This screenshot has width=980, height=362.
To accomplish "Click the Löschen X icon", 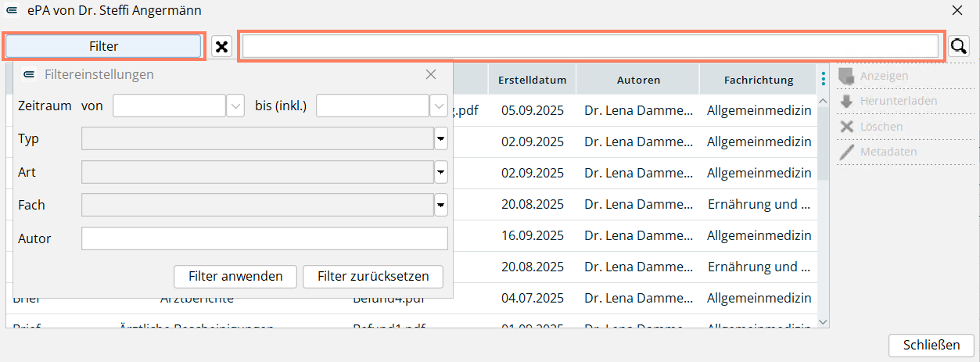I will pyautogui.click(x=846, y=127).
